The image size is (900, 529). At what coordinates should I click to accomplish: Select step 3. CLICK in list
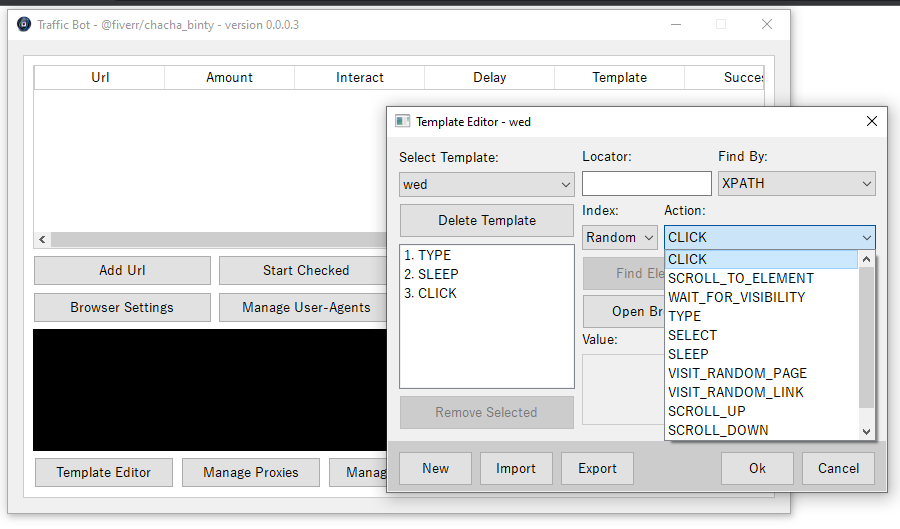click(x=430, y=293)
